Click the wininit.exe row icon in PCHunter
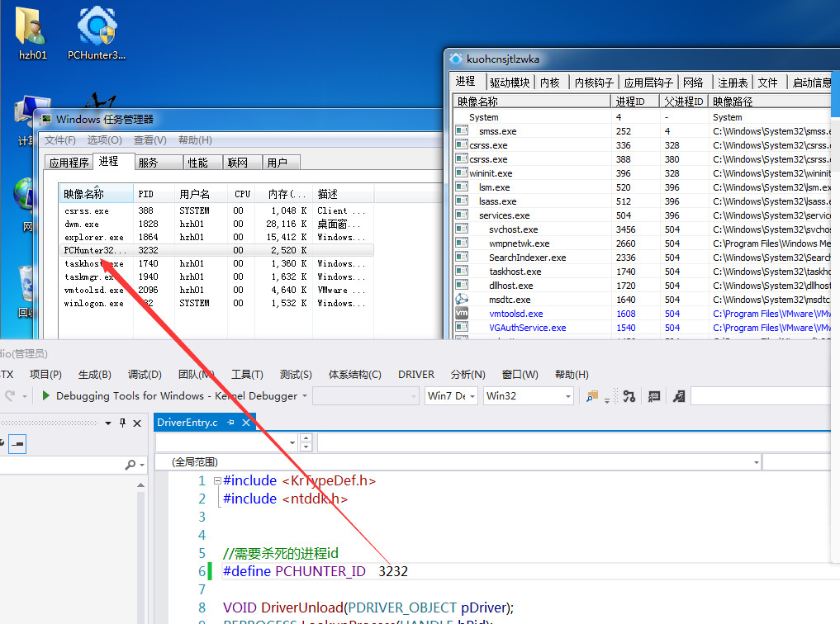This screenshot has height=624, width=840. (x=461, y=173)
